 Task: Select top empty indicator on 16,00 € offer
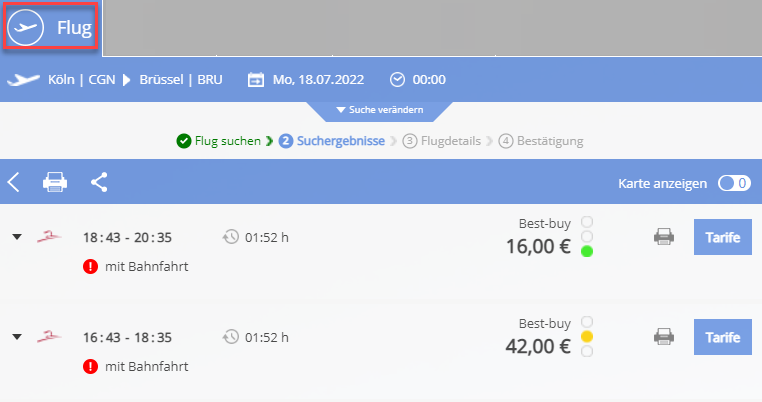tap(587, 222)
